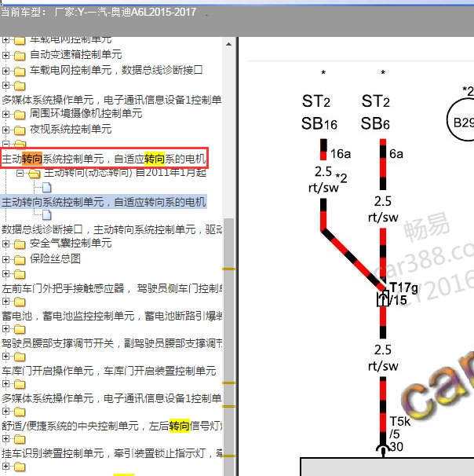The image size is (474, 476).
Task: Click the tree panel vertical scrollbar thumb
Action: click(x=229, y=346)
